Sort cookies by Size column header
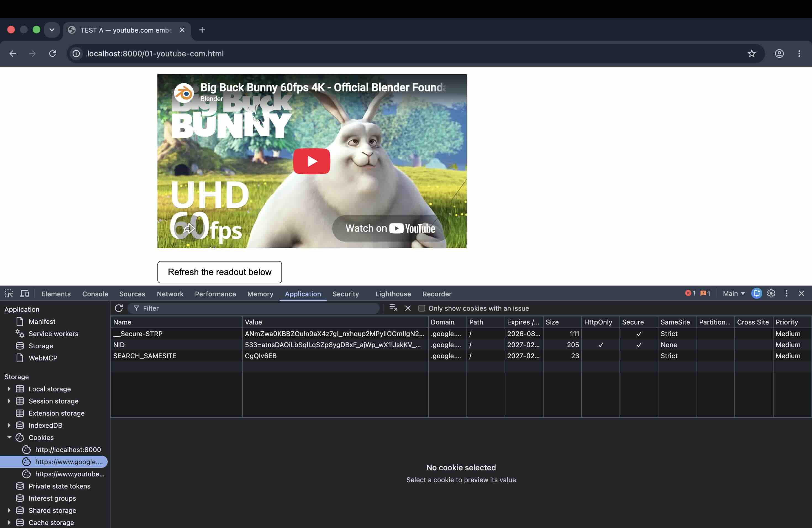This screenshot has height=528, width=812. point(562,322)
